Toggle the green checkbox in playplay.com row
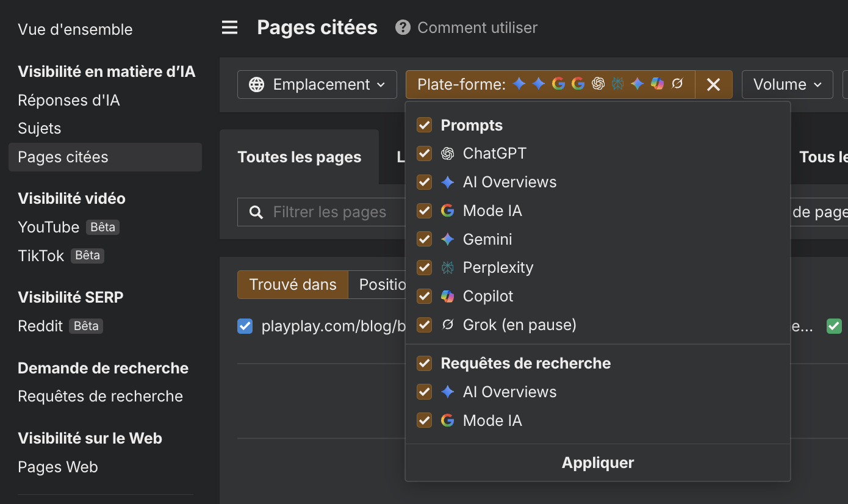The image size is (848, 504). 834,326
